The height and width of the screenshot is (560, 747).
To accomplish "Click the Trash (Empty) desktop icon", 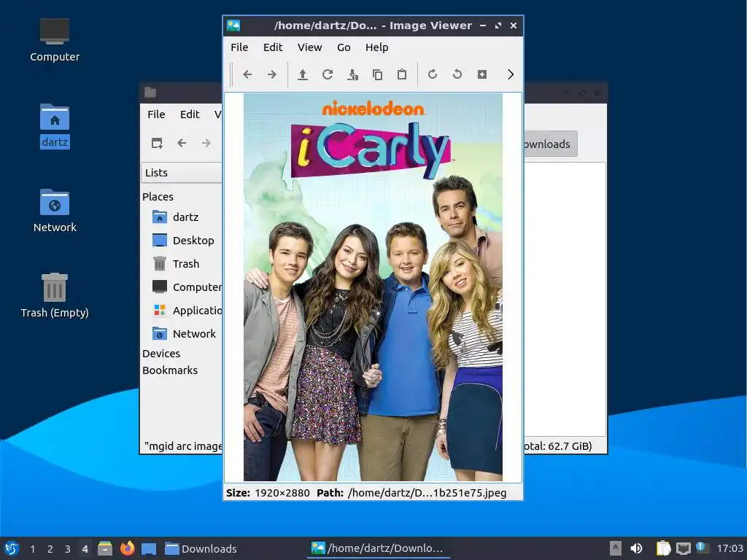I will (55, 295).
